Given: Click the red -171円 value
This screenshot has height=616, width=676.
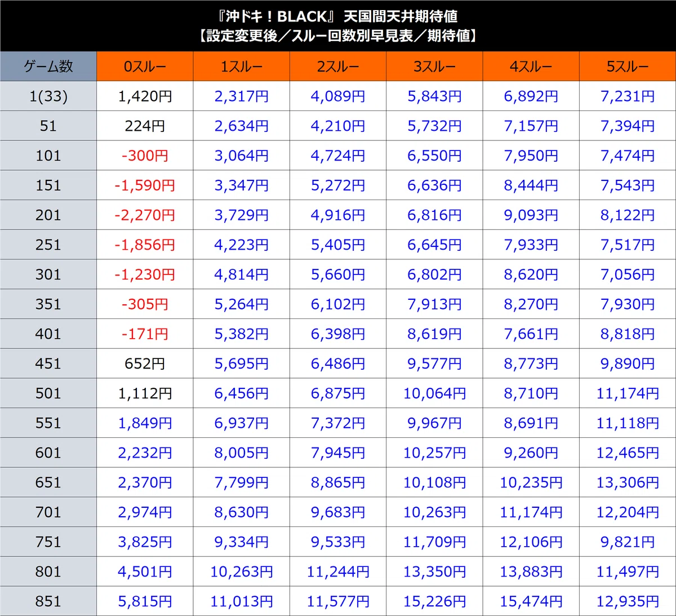Looking at the screenshot, I should (x=145, y=334).
